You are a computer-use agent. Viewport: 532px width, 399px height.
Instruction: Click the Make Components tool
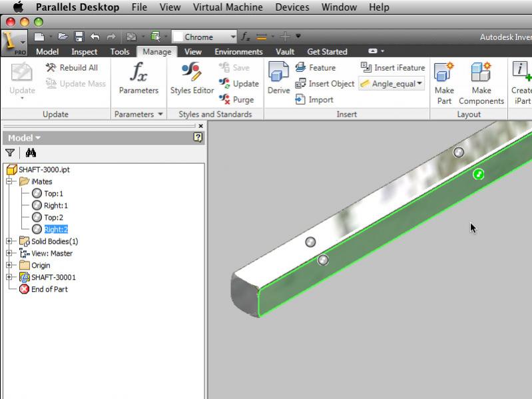click(x=481, y=83)
